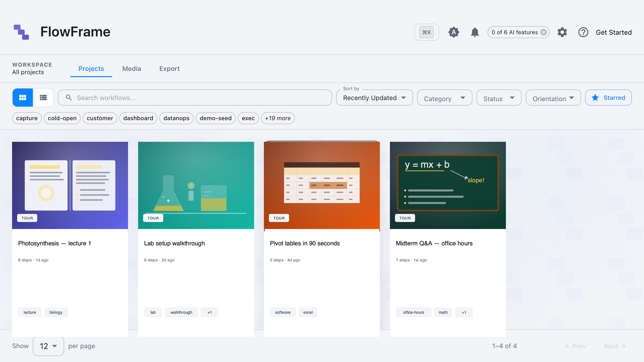Filter by the customer tag
Image resolution: width=644 pixels, height=362 pixels.
[x=100, y=118]
